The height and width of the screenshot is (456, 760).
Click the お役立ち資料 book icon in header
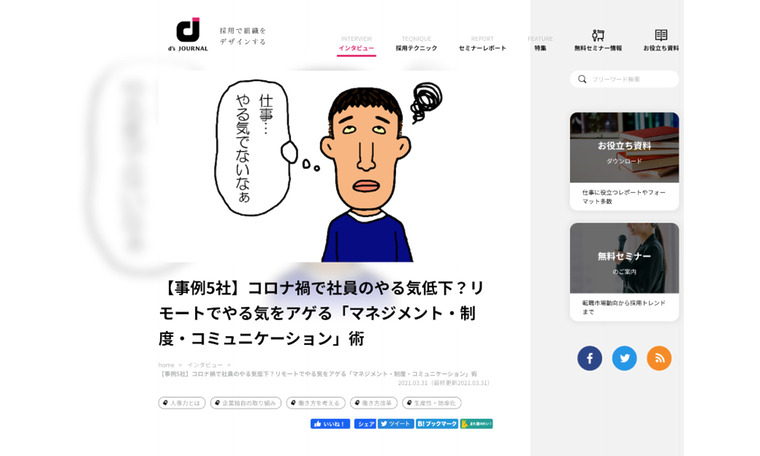(x=661, y=35)
